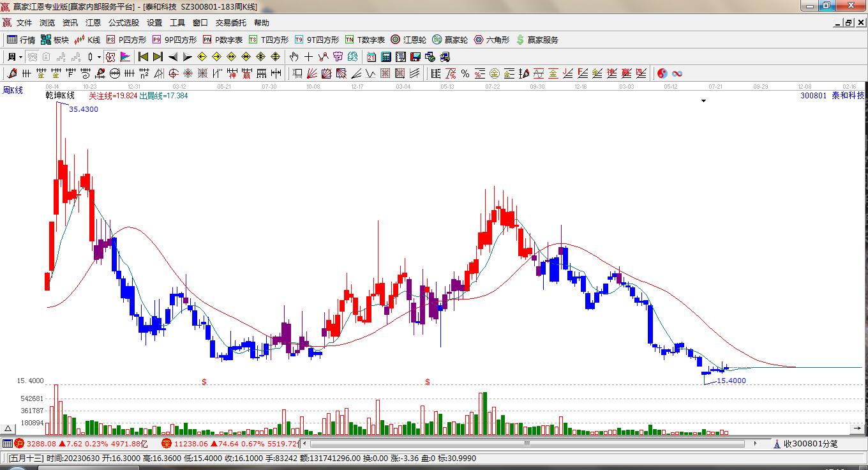
Task: Activate the crosshair cursor tool
Action: click(x=309, y=57)
